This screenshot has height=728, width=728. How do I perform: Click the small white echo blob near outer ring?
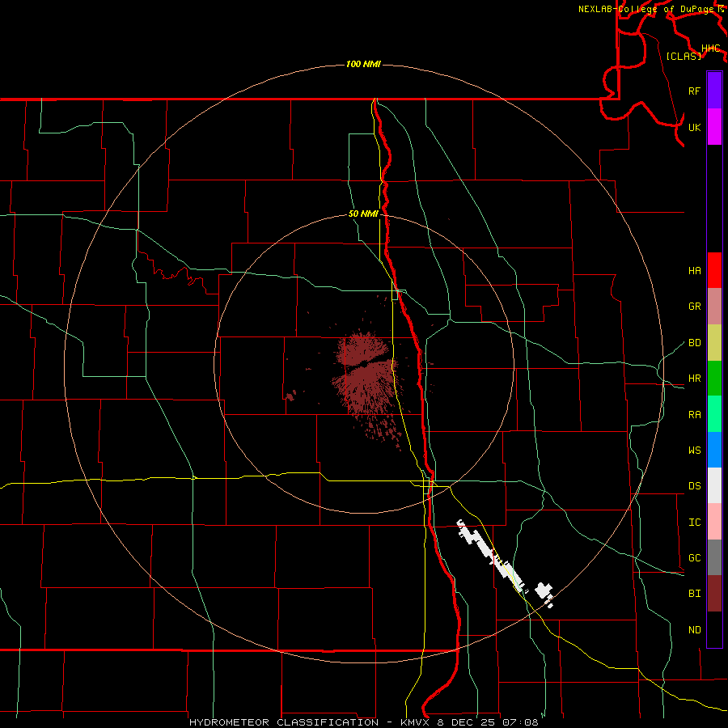pyautogui.click(x=544, y=590)
